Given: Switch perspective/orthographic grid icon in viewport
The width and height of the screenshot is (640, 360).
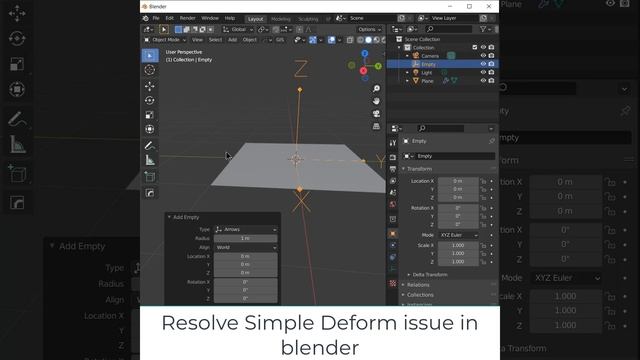Looking at the screenshot, I should 376,126.
